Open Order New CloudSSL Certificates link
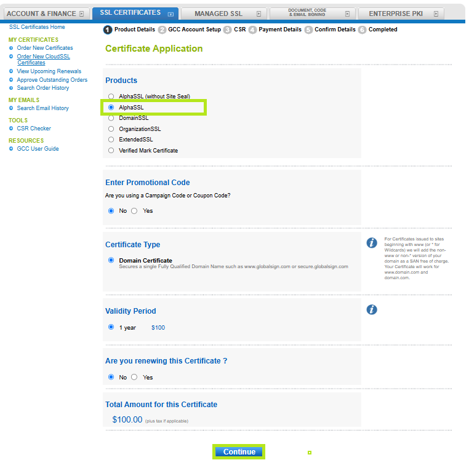The width and height of the screenshot is (469, 476). tap(44, 60)
